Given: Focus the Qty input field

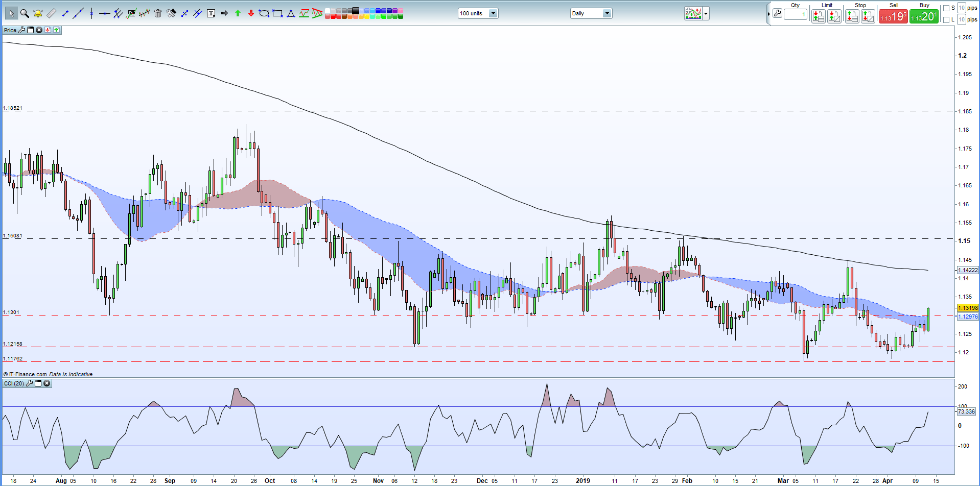Looking at the screenshot, I should [796, 14].
